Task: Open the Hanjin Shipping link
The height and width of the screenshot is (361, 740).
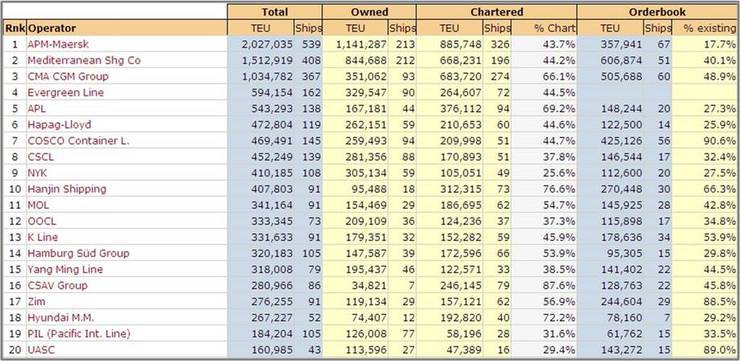Action: click(67, 189)
